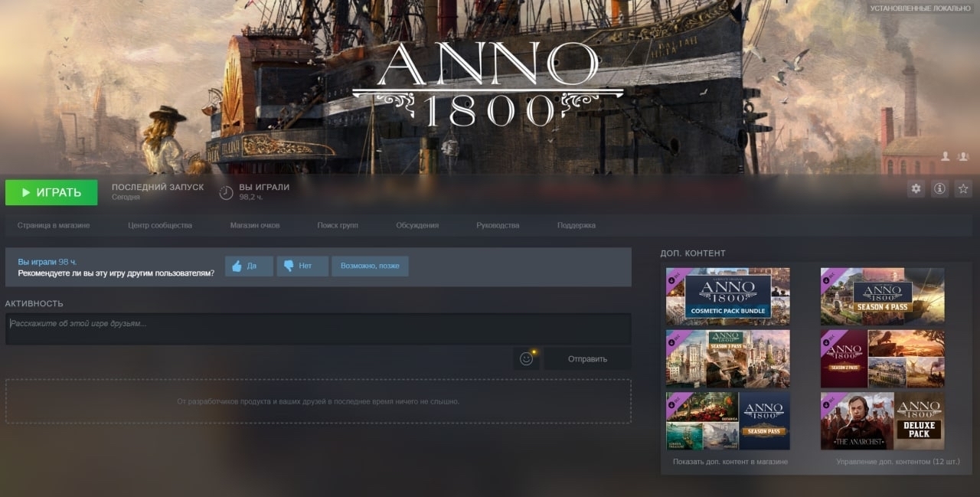Click single friend silhouette icon

[946, 156]
